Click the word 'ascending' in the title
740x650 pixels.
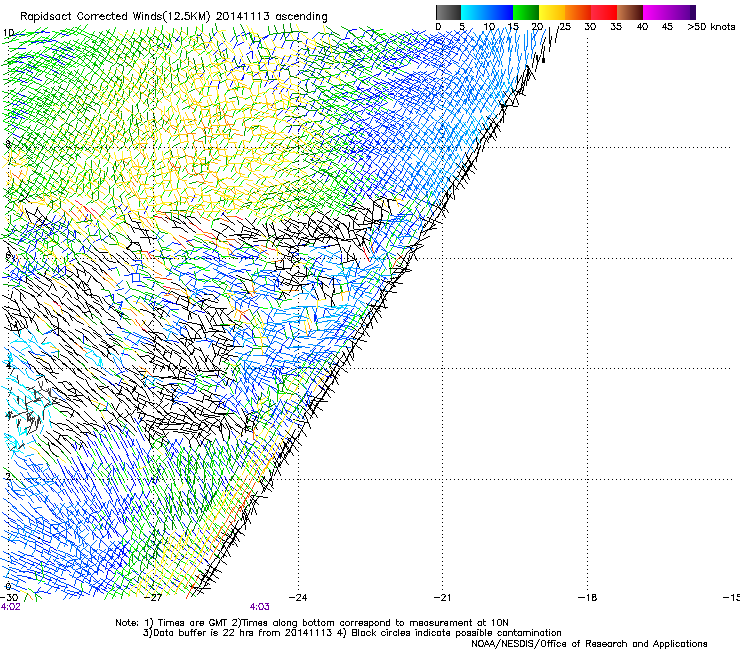tap(301, 17)
